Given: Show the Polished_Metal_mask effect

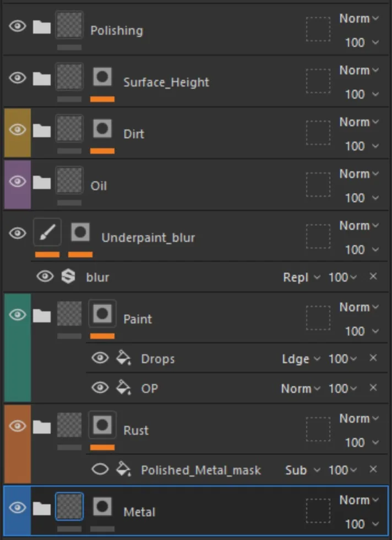Looking at the screenshot, I should click(x=100, y=469).
